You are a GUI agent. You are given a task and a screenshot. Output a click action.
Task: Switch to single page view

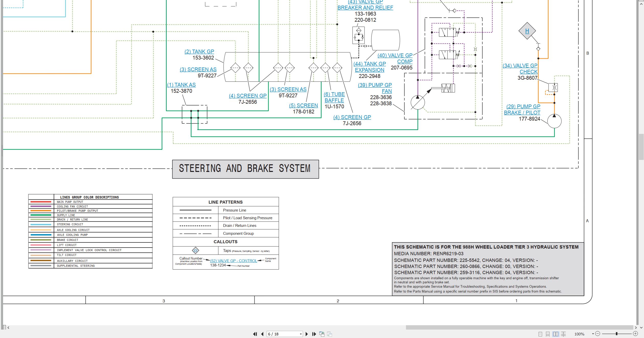[540, 334]
